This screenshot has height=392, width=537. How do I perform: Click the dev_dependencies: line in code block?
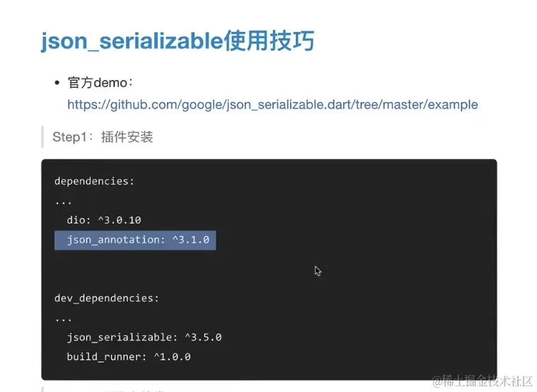pos(107,298)
